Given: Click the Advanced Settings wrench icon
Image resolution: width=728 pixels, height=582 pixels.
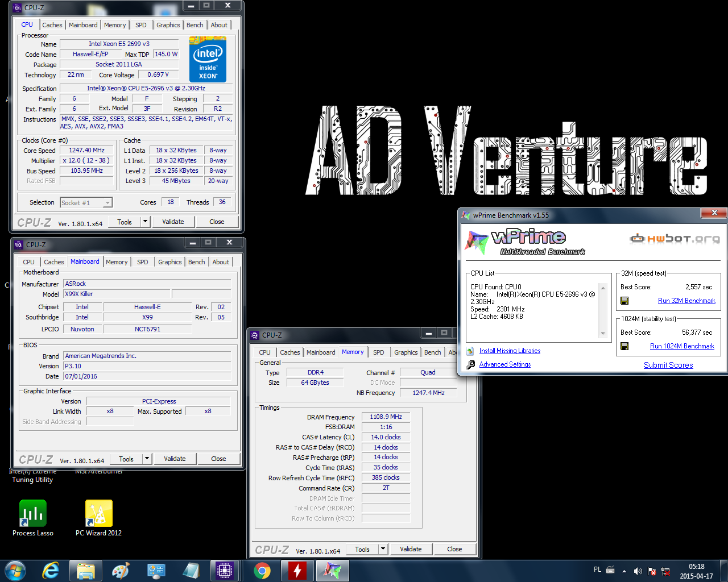Looking at the screenshot, I should (x=470, y=364).
